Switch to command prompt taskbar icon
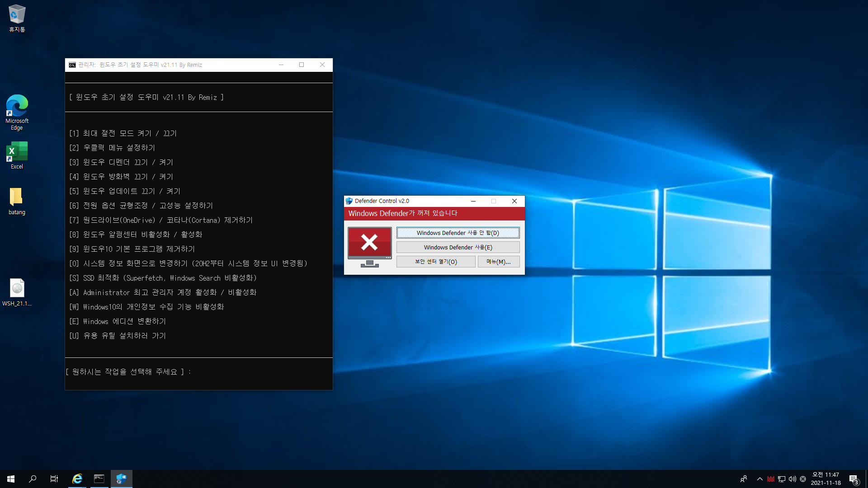This screenshot has height=488, width=868. click(x=99, y=479)
